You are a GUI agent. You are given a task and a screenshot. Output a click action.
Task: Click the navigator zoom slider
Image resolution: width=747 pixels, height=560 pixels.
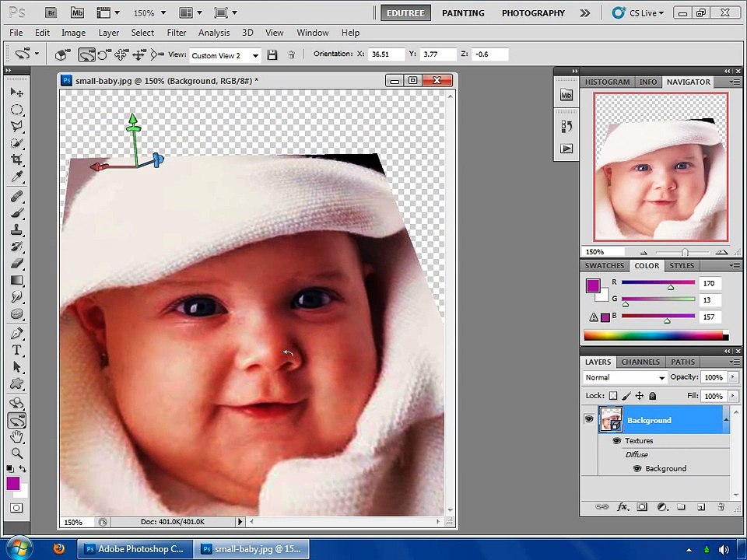(684, 252)
